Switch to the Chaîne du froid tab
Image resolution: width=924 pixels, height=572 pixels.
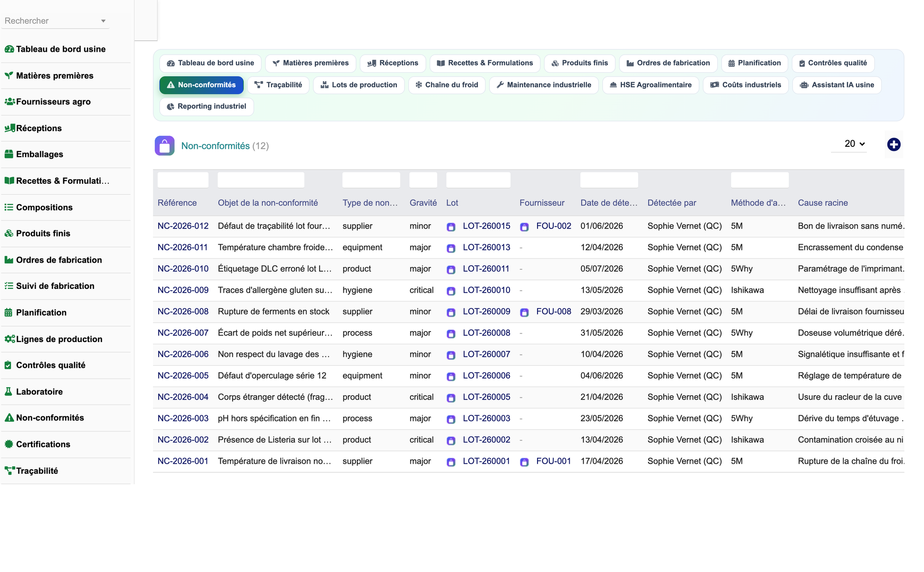[447, 85]
